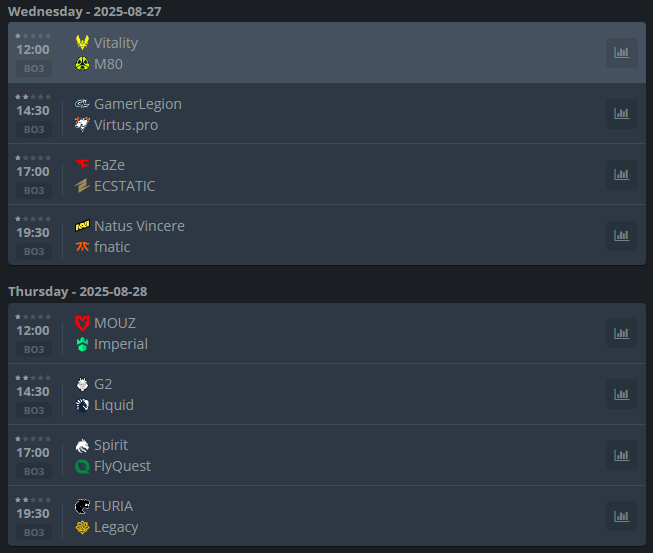This screenshot has height=553, width=653.
Task: Click the BO3 badge on FURIA match
Action: coord(34,533)
